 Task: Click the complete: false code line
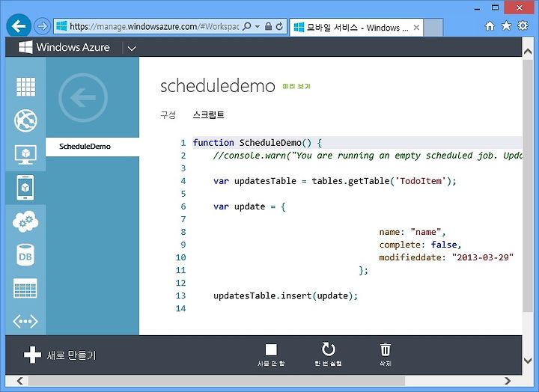pyautogui.click(x=420, y=245)
